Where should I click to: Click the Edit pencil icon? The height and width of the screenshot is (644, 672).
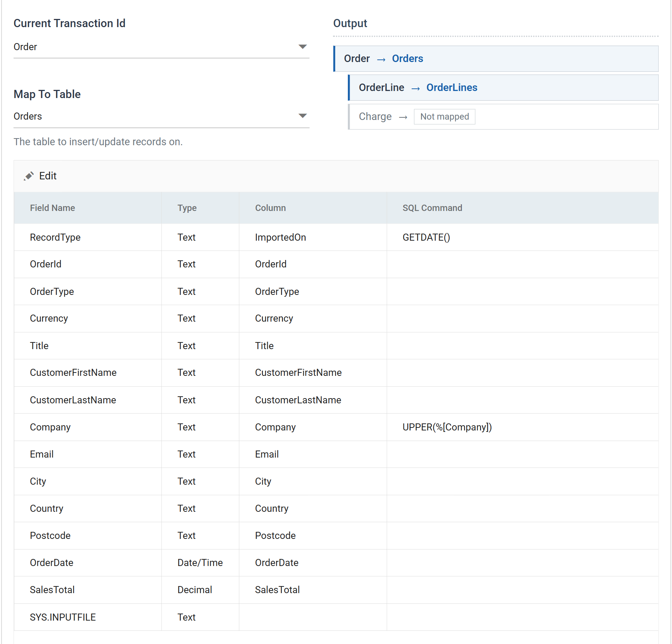29,176
